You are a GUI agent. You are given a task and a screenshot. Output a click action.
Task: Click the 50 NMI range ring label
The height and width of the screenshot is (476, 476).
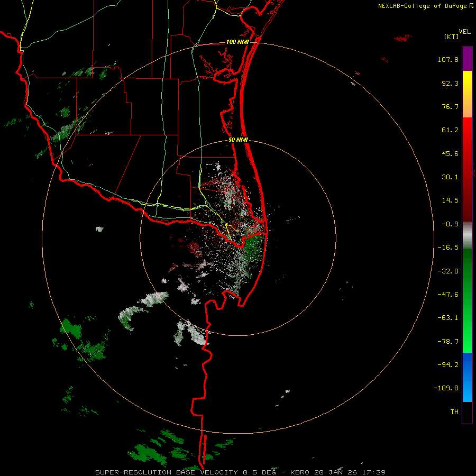[238, 140]
